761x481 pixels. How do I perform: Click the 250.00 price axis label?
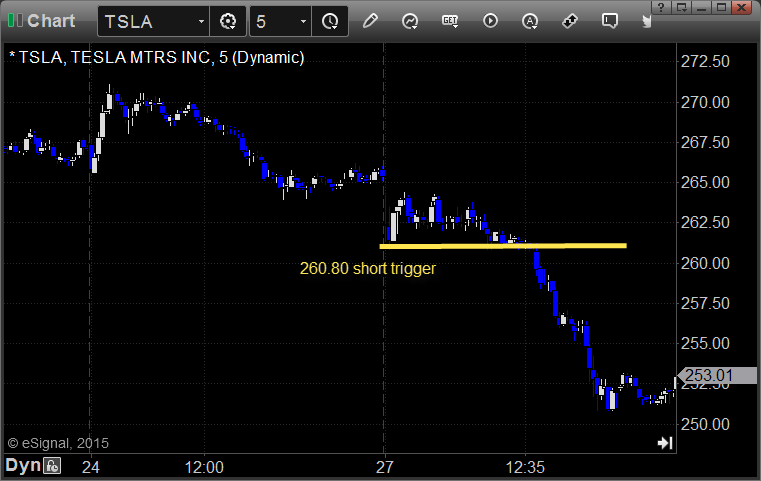point(705,424)
